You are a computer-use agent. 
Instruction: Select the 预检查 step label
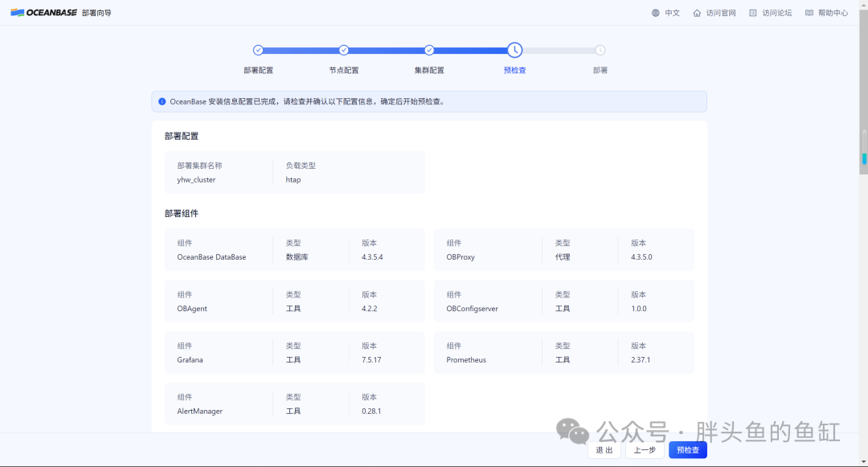tap(515, 70)
